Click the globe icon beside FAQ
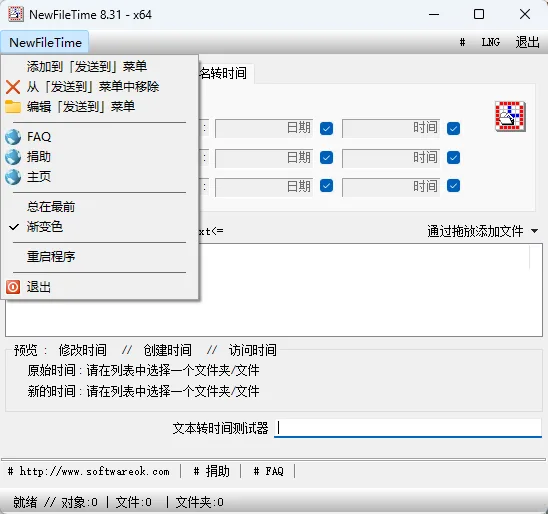The height and width of the screenshot is (514, 548). pos(13,137)
